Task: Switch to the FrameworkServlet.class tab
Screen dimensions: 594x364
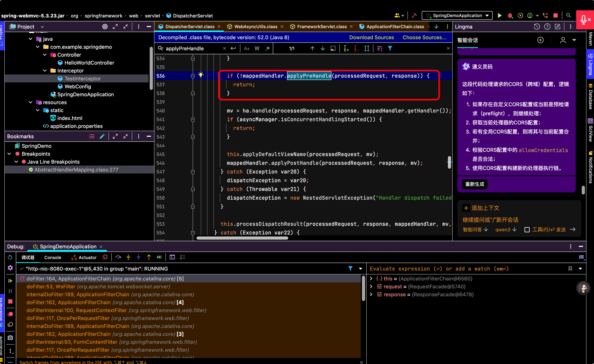Action: 321,27
